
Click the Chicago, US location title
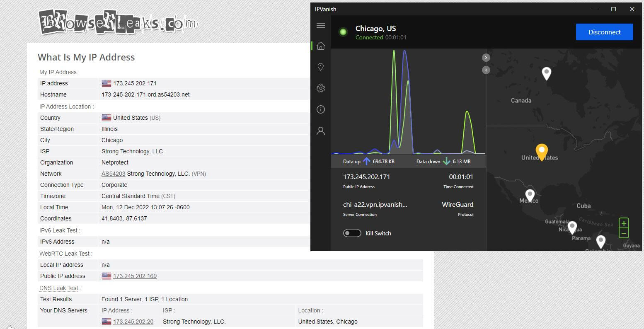click(x=375, y=29)
